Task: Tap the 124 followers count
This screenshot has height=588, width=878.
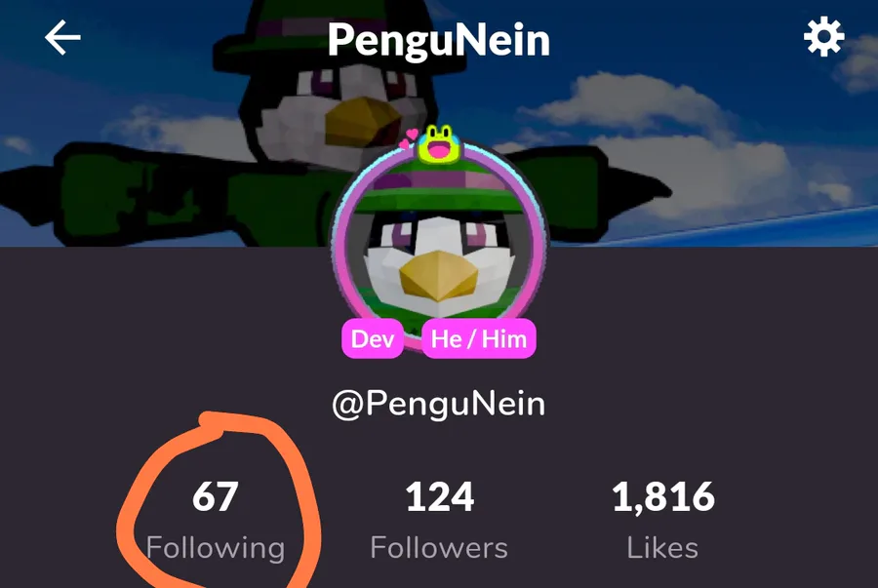Action: click(440, 496)
